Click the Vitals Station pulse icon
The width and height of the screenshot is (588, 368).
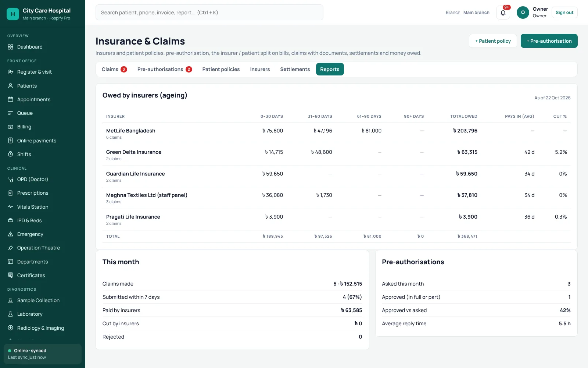coord(10,207)
